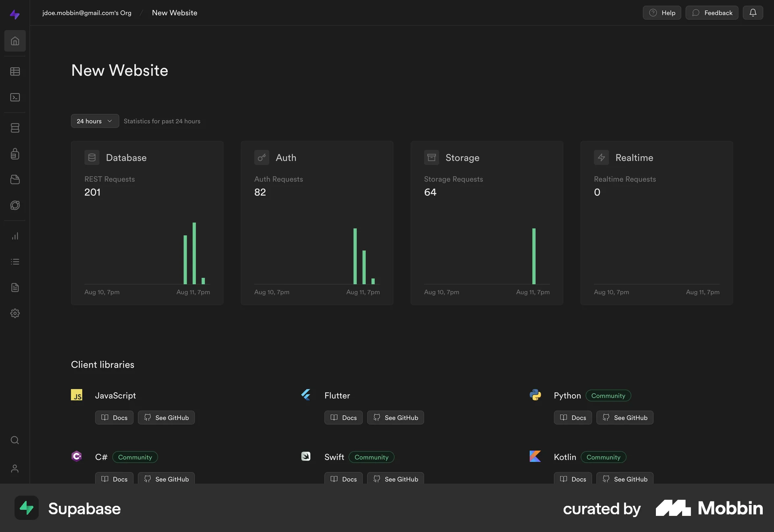Select the Kotlin Community badge
Viewport: 774px width, 532px height.
(x=603, y=457)
